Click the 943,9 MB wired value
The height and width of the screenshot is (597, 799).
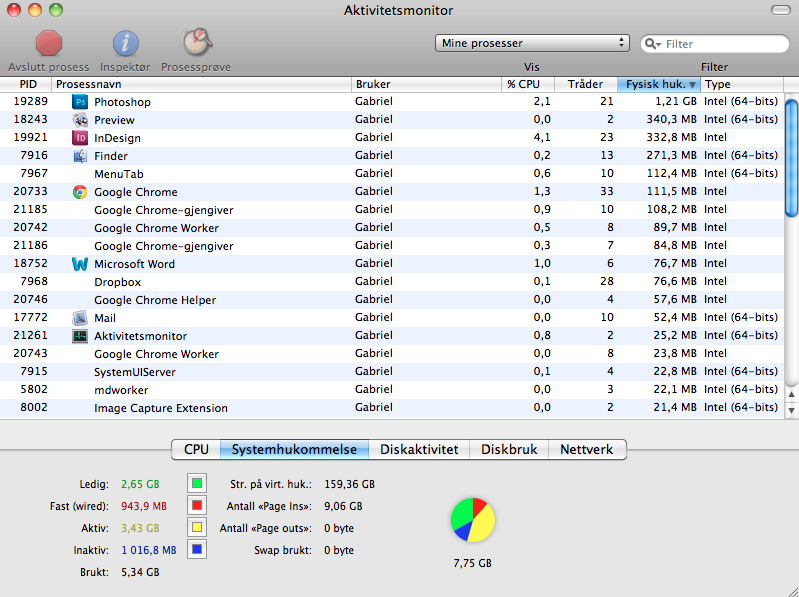pyautogui.click(x=144, y=506)
